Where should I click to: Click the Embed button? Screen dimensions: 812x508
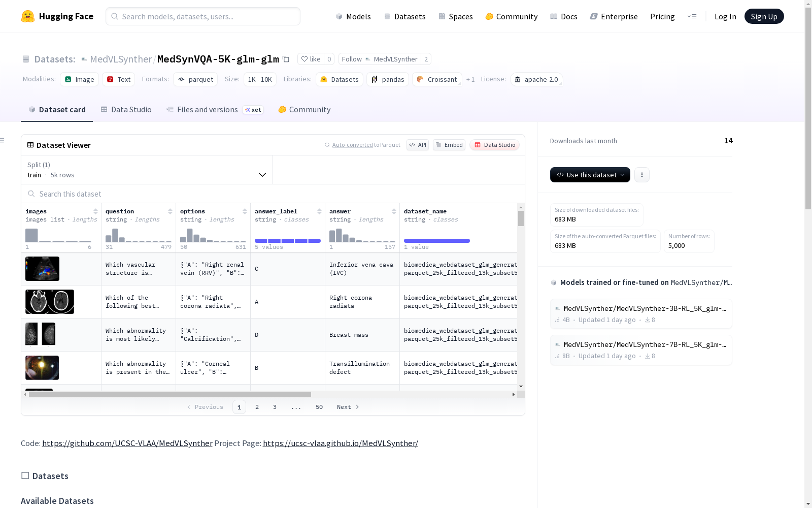(449, 145)
